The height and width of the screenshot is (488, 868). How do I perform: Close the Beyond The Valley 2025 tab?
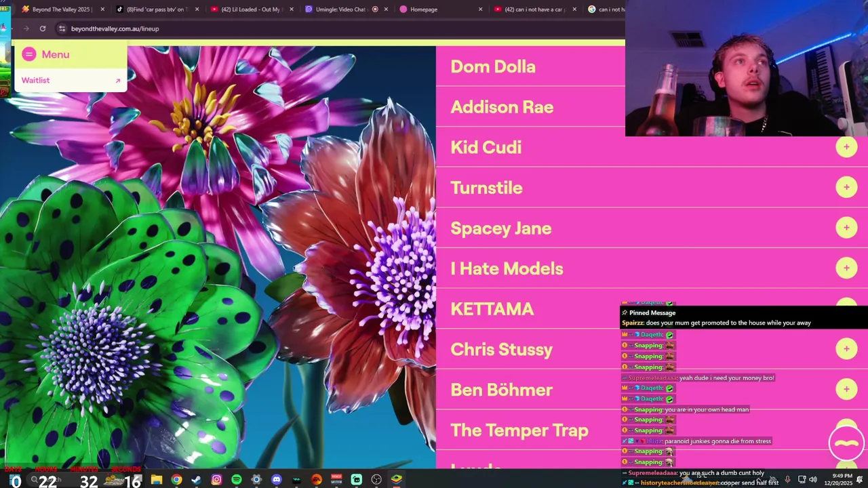102,9
